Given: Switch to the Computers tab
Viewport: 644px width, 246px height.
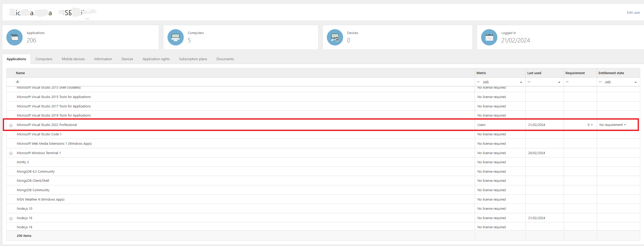Looking at the screenshot, I should [x=44, y=59].
